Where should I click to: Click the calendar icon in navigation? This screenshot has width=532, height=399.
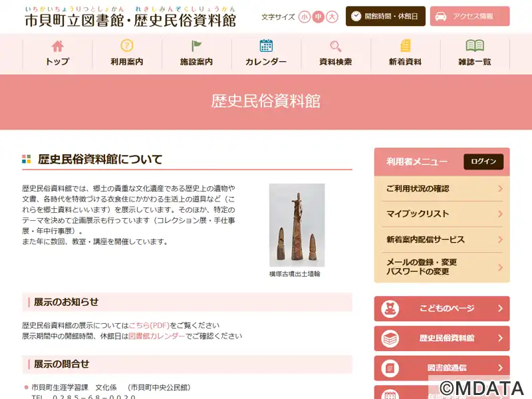point(266,46)
